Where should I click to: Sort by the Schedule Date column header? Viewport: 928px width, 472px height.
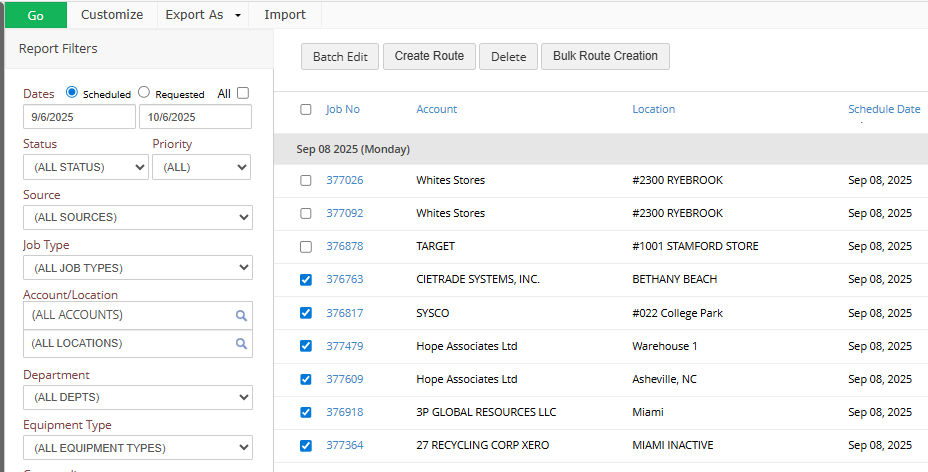884,109
